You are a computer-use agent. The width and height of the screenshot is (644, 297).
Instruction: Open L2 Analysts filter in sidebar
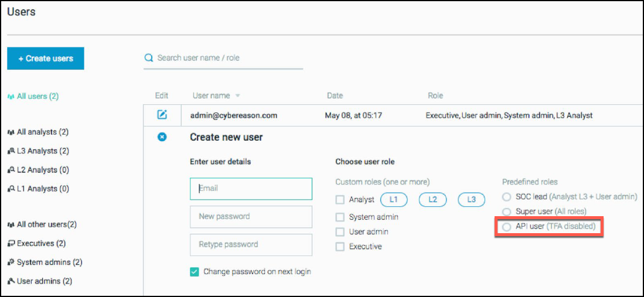(x=42, y=170)
